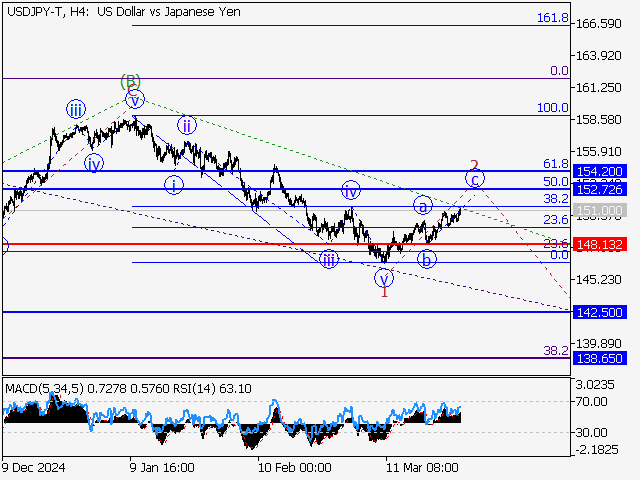Click the 61.8 Fibonacci retracement label

coord(555,164)
